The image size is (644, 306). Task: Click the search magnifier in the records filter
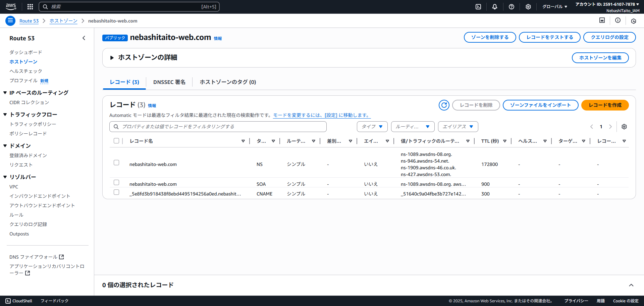coord(116,127)
